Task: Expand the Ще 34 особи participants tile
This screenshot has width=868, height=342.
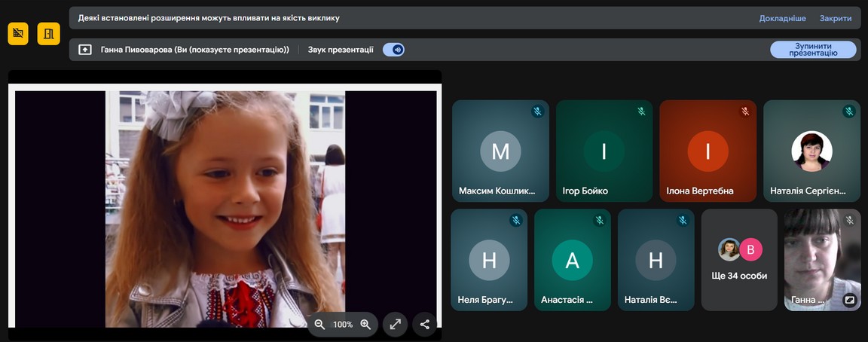Action: (739, 260)
